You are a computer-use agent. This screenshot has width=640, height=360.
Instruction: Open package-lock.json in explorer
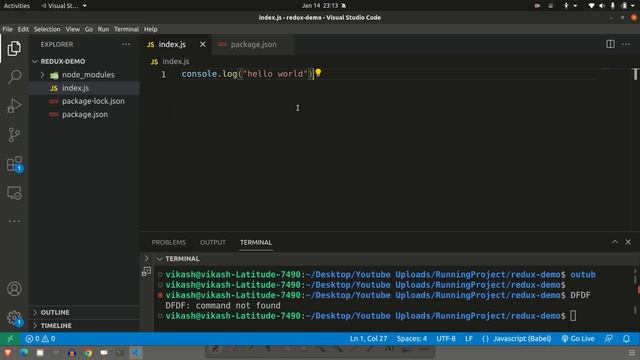point(84,101)
